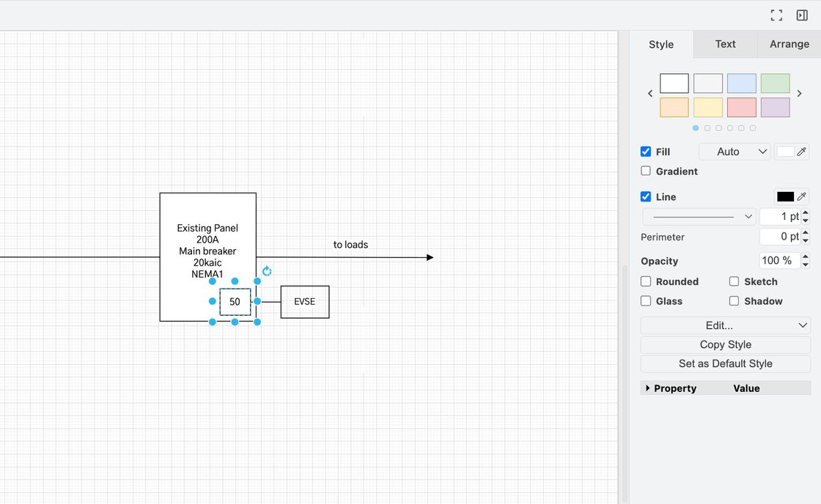Image resolution: width=821 pixels, height=504 pixels.
Task: Click the fullscreen icon in top bar
Action: [776, 15]
